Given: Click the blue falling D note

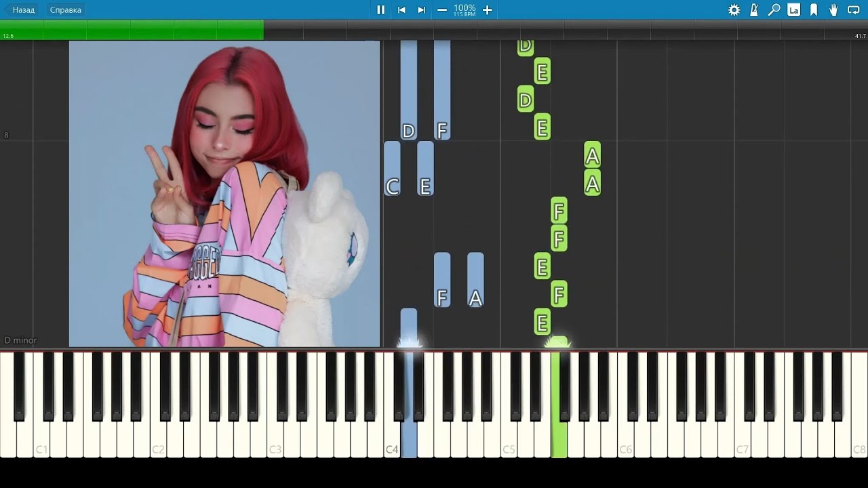Looking at the screenshot, I should [408, 90].
